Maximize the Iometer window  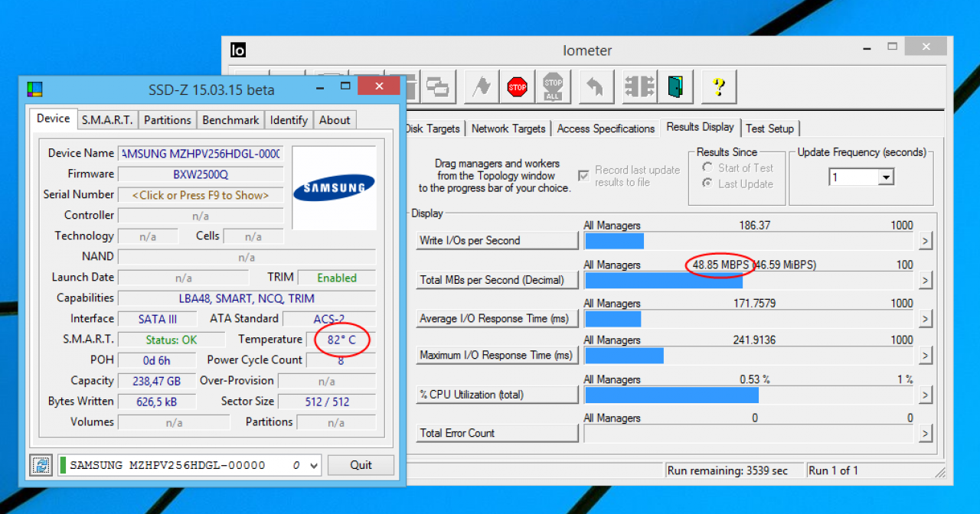pos(891,47)
